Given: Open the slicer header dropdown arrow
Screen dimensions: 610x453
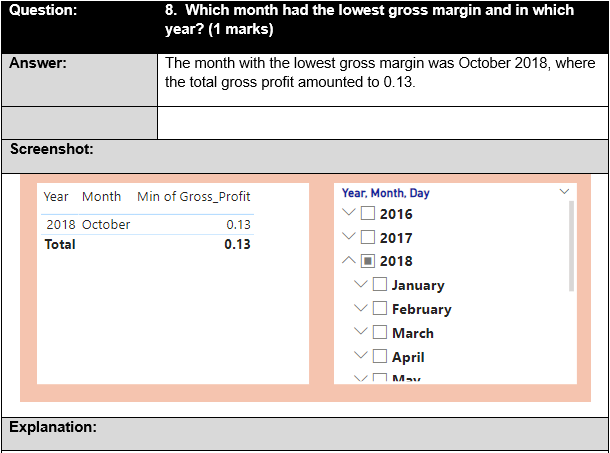Looking at the screenshot, I should click(x=565, y=192).
